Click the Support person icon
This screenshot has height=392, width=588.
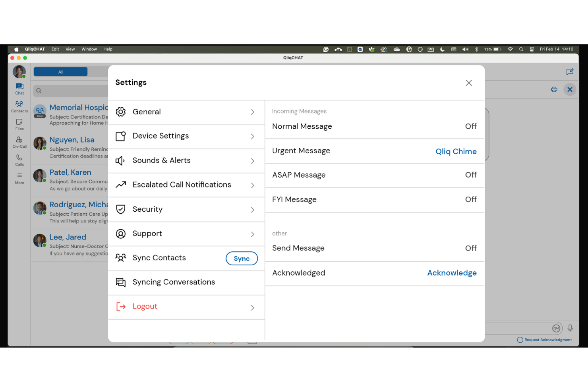point(121,234)
